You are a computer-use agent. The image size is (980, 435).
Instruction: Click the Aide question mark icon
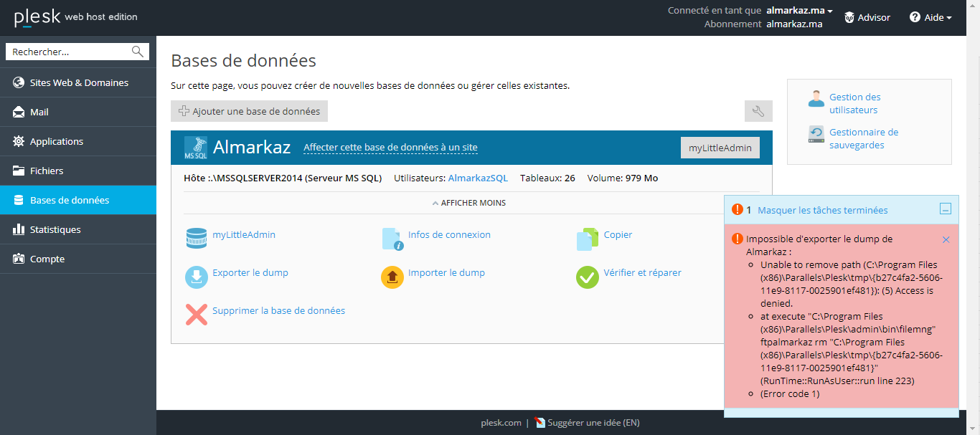(915, 17)
